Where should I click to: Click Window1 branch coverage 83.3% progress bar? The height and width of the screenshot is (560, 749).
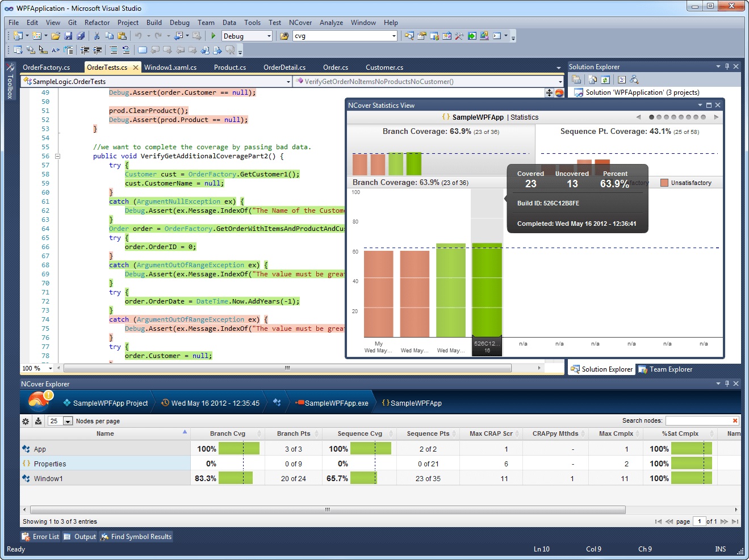(236, 478)
